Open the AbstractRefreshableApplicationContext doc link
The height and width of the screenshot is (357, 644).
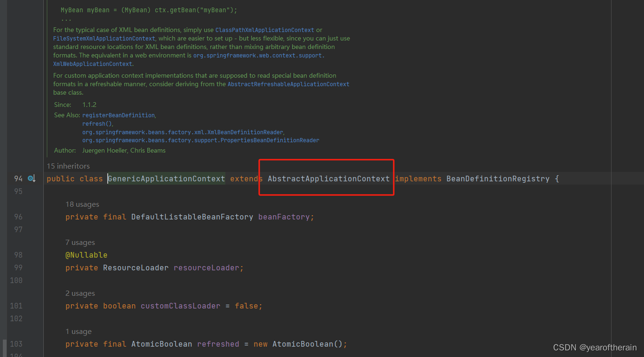(x=288, y=84)
